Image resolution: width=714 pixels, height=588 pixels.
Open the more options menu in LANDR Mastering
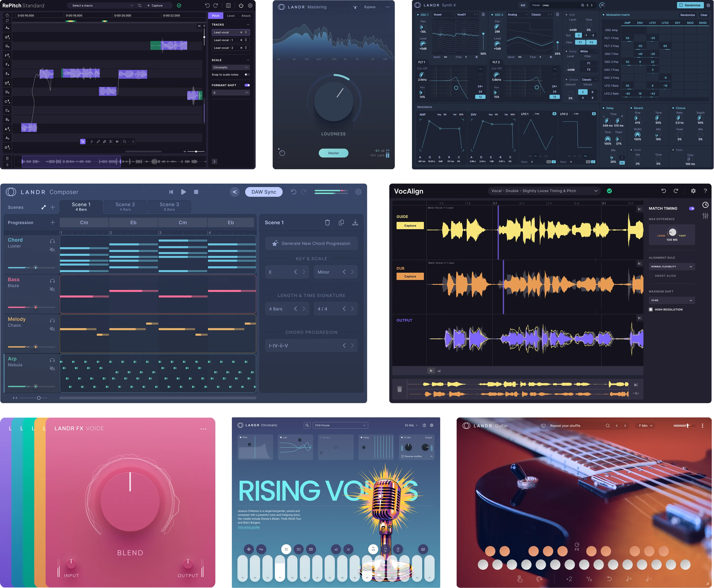(387, 7)
